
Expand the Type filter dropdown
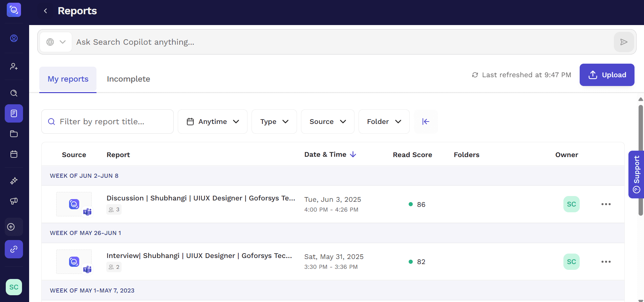274,122
